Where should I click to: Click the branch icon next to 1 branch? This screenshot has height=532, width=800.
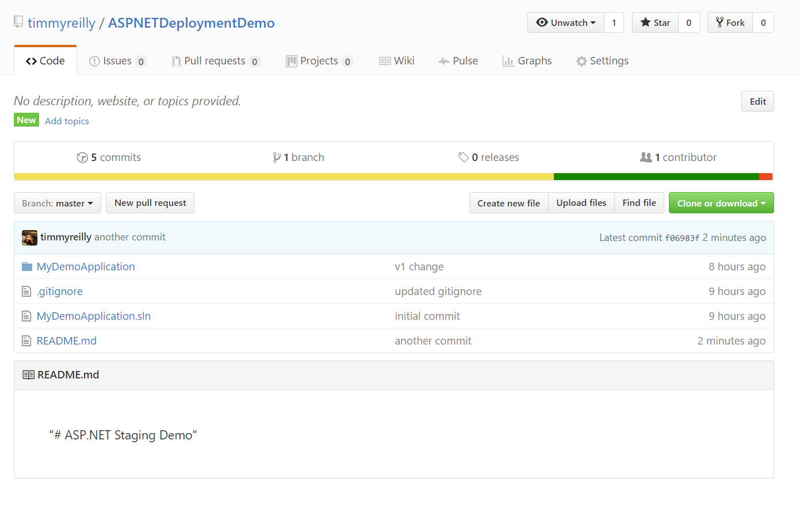pos(277,158)
